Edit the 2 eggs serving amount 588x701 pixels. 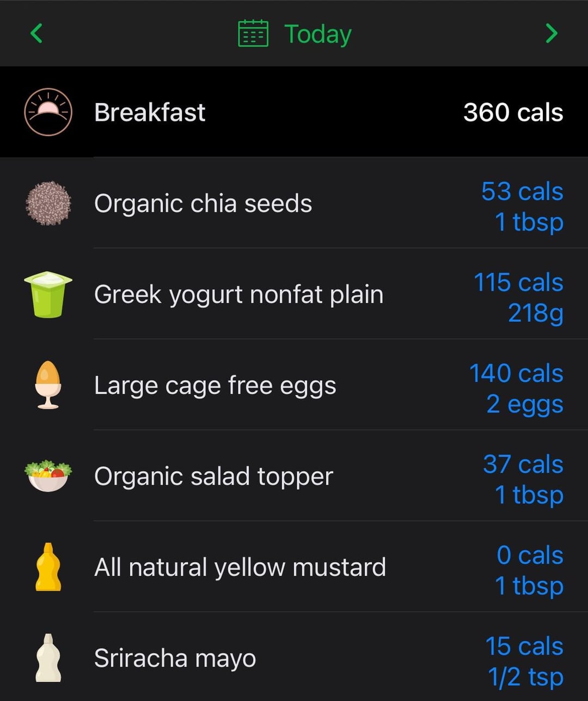[x=525, y=405]
